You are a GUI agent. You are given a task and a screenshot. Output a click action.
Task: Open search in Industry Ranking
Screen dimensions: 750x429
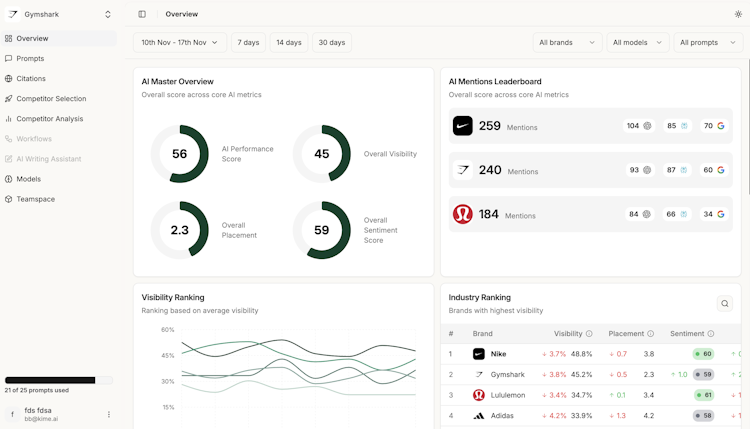[725, 303]
